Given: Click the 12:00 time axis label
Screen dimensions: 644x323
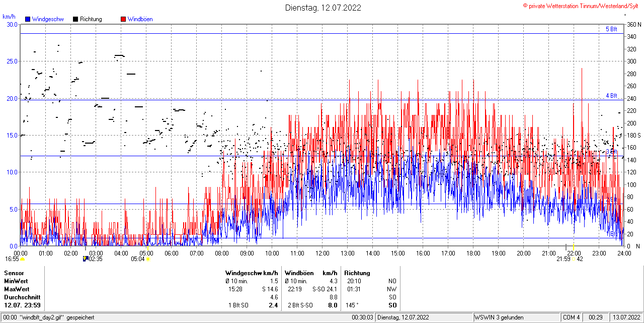Looking at the screenshot, I should pyautogui.click(x=323, y=253).
